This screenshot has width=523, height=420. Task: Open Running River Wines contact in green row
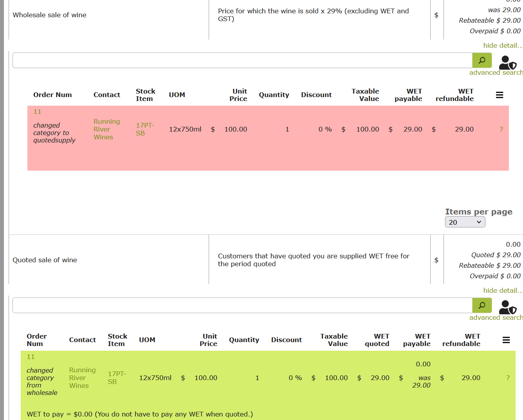tap(82, 378)
